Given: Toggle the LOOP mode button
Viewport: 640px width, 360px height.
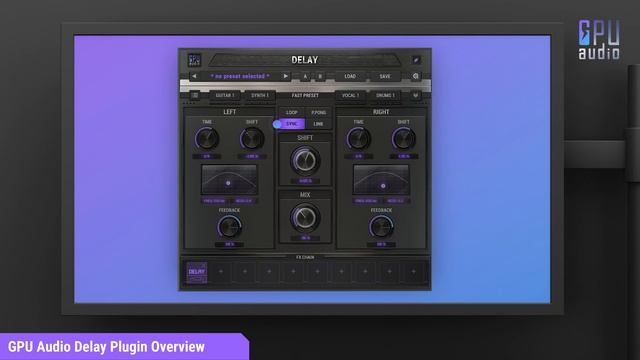Looking at the screenshot, I should coord(291,112).
